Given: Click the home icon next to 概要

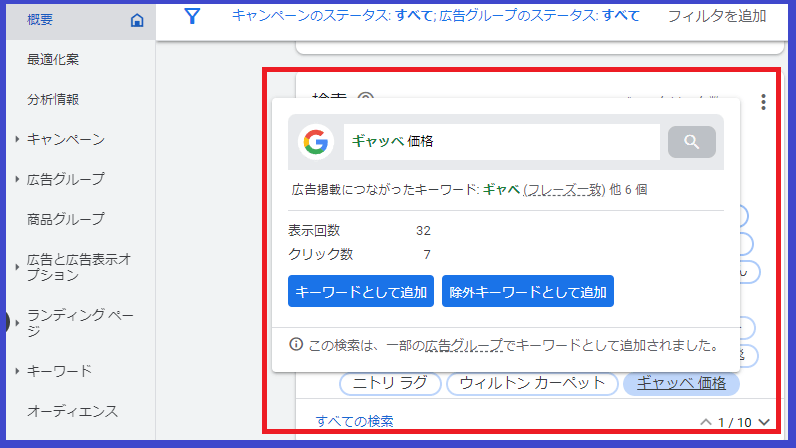Looking at the screenshot, I should click(137, 20).
